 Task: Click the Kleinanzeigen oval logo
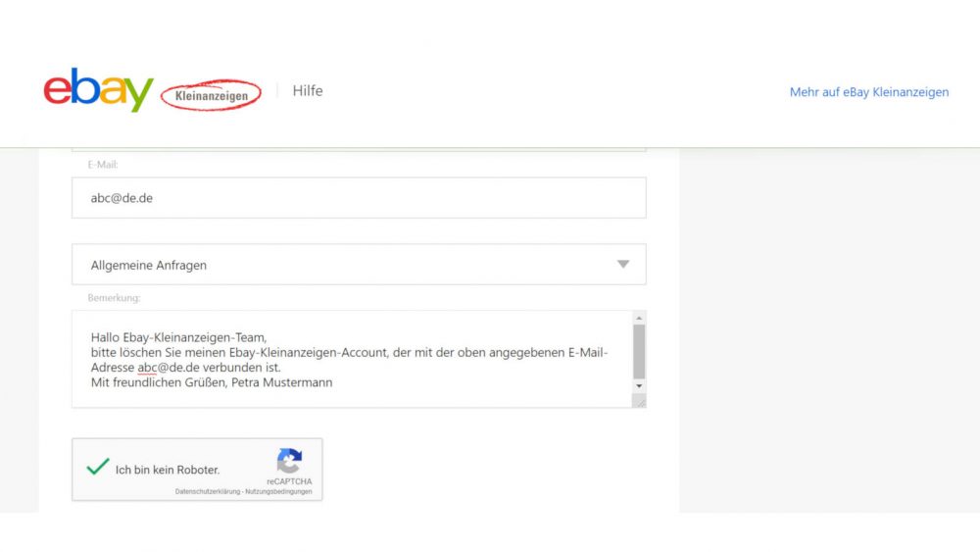pos(211,95)
